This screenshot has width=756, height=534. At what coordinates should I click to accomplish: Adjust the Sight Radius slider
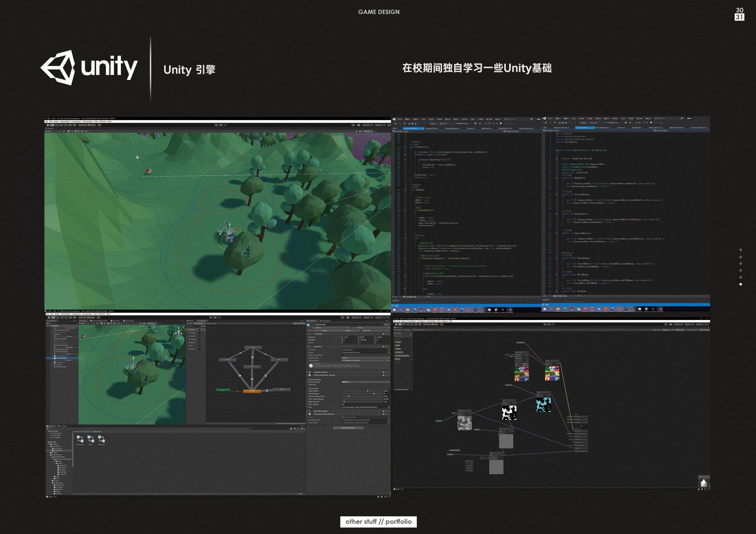(x=367, y=391)
